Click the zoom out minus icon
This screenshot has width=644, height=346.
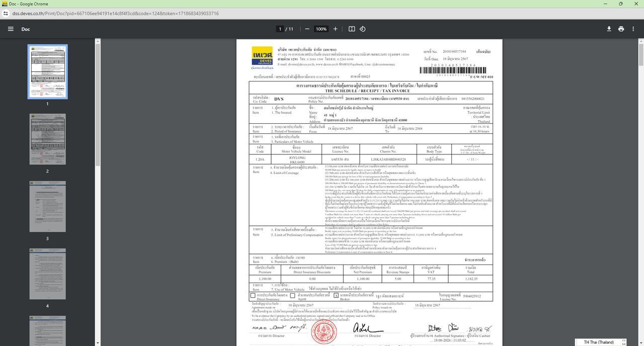coord(307,29)
